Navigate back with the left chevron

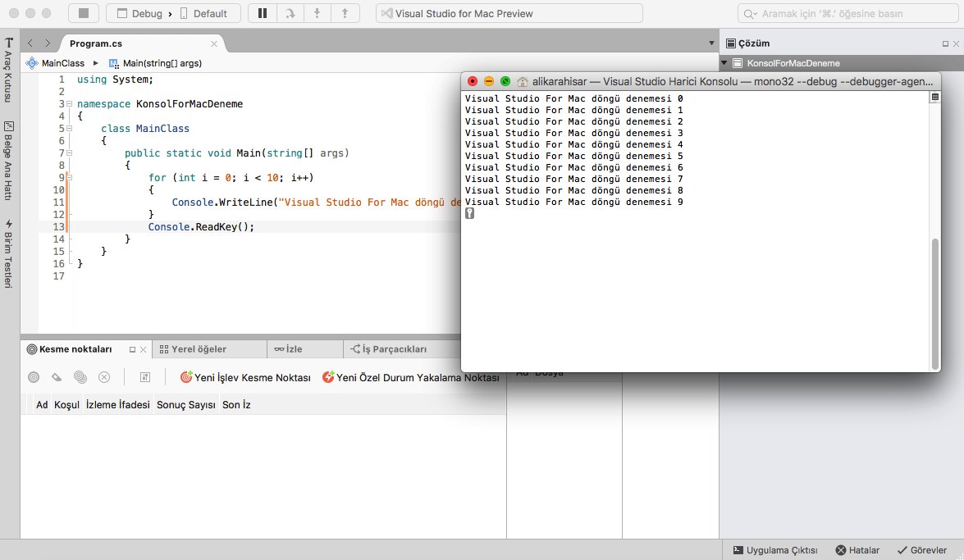[30, 43]
